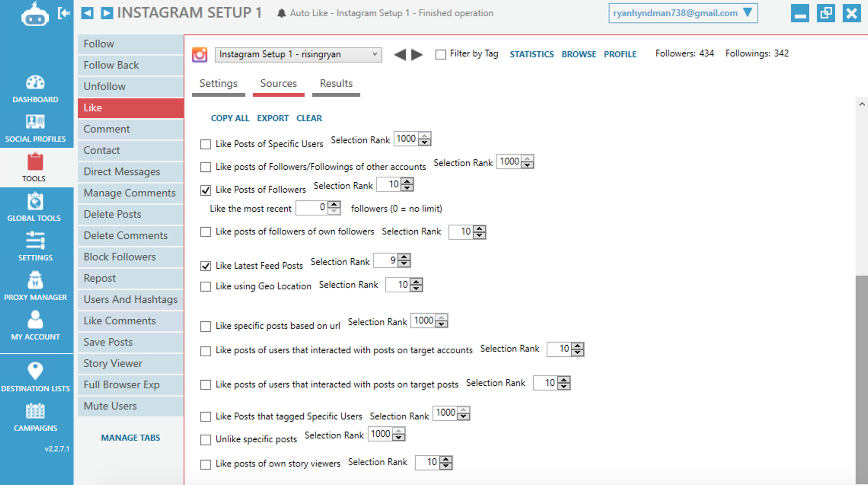Viewport: 868px width, 485px height.
Task: Click the back arrow next to Instagram Setup 1 title
Action: coord(87,13)
